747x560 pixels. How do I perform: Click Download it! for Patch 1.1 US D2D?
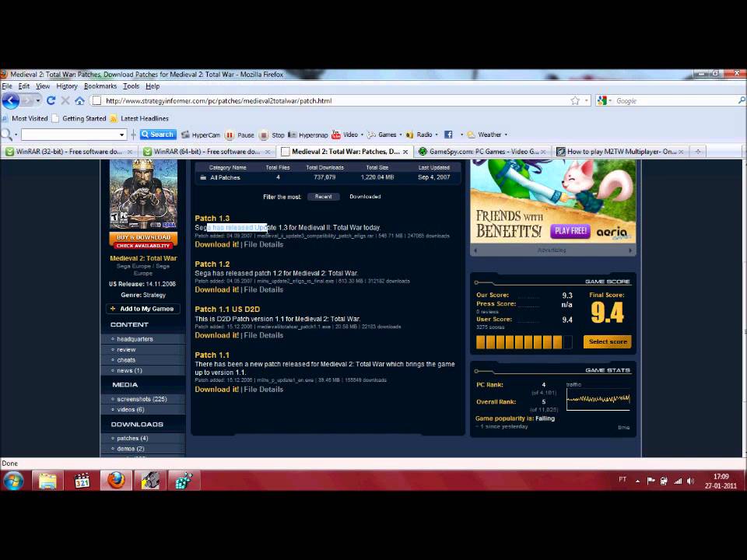coord(217,335)
